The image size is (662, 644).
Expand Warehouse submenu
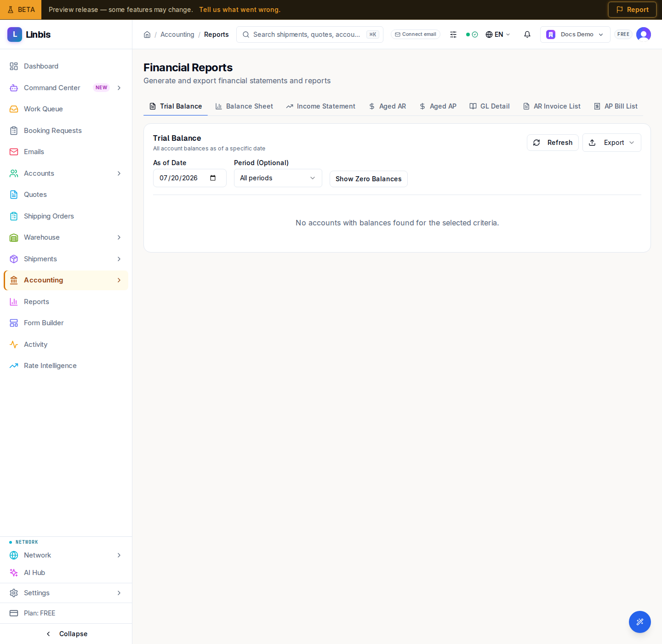(119, 237)
